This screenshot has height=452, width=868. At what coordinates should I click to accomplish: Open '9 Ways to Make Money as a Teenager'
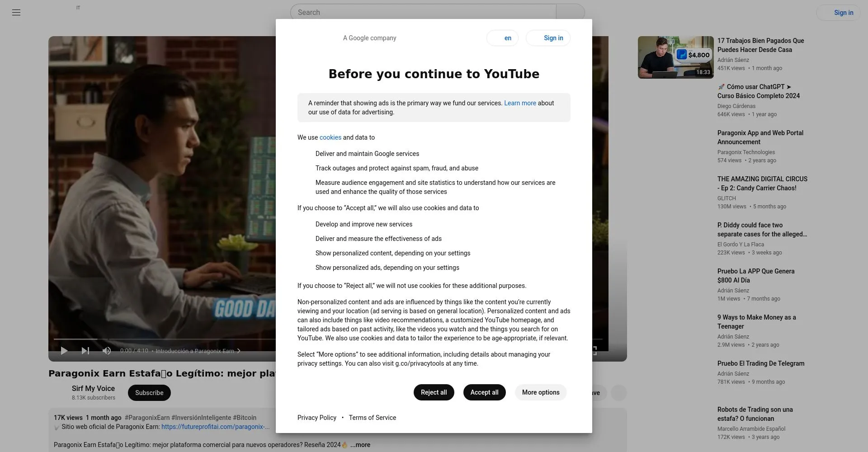pos(757,322)
